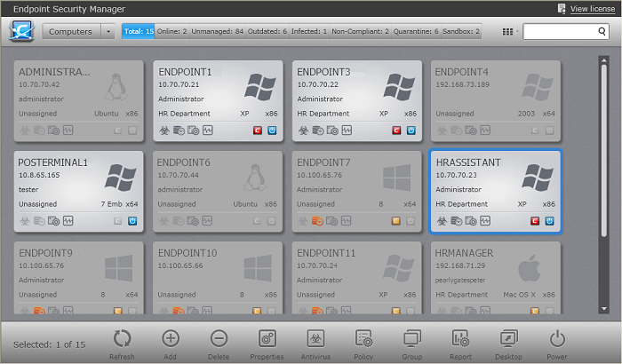
Task: Click the scrollbar up arrow
Action: pos(603,60)
